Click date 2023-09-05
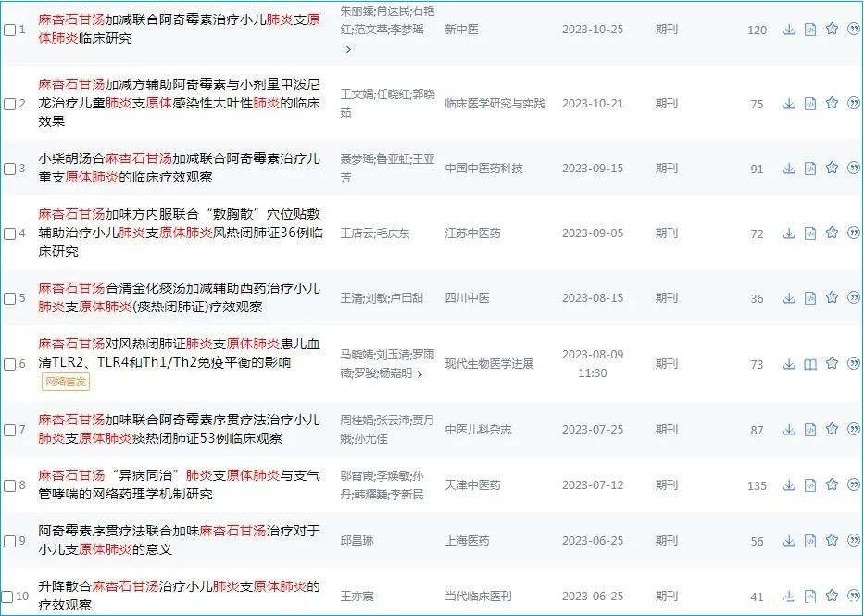864x616 pixels. click(593, 233)
